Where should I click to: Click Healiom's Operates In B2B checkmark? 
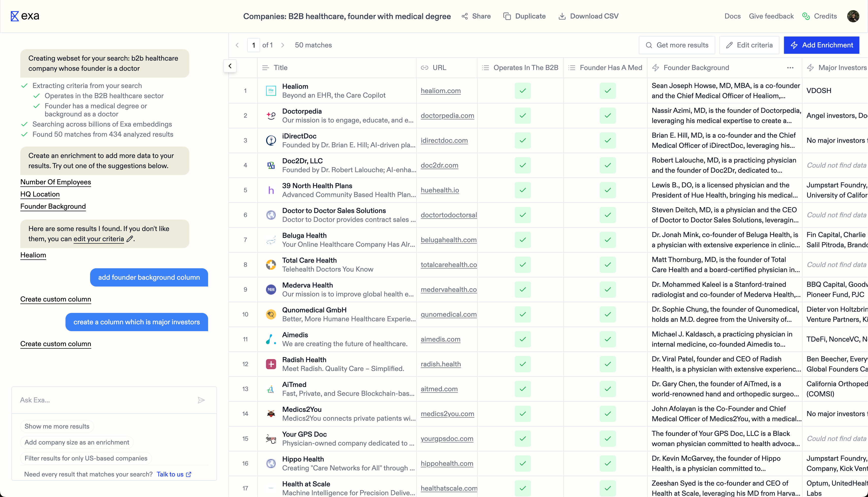(522, 91)
